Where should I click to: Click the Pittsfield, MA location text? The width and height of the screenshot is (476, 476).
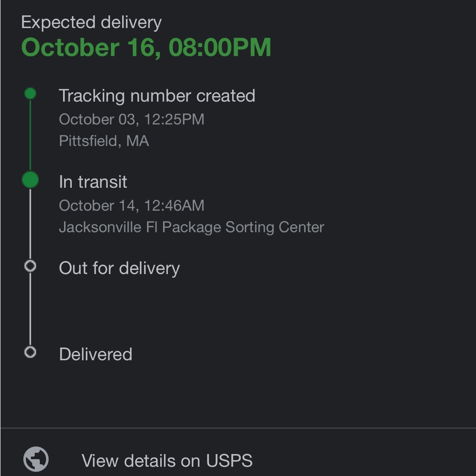click(x=104, y=141)
